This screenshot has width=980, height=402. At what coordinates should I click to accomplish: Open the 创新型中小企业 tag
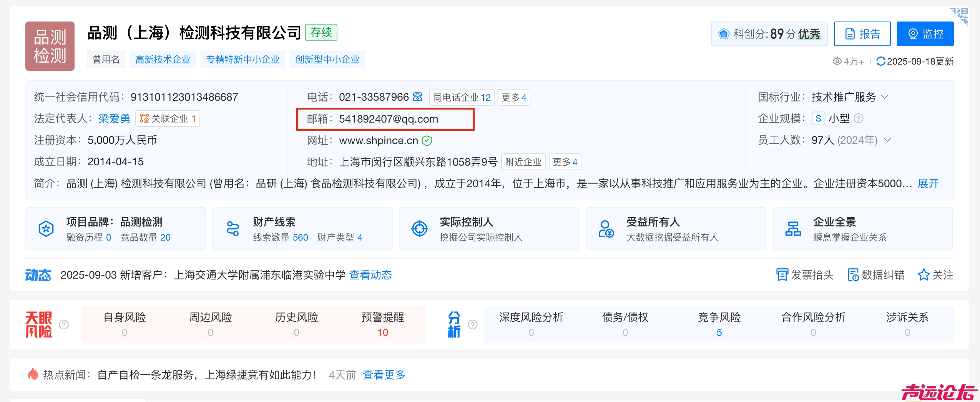pos(327,59)
